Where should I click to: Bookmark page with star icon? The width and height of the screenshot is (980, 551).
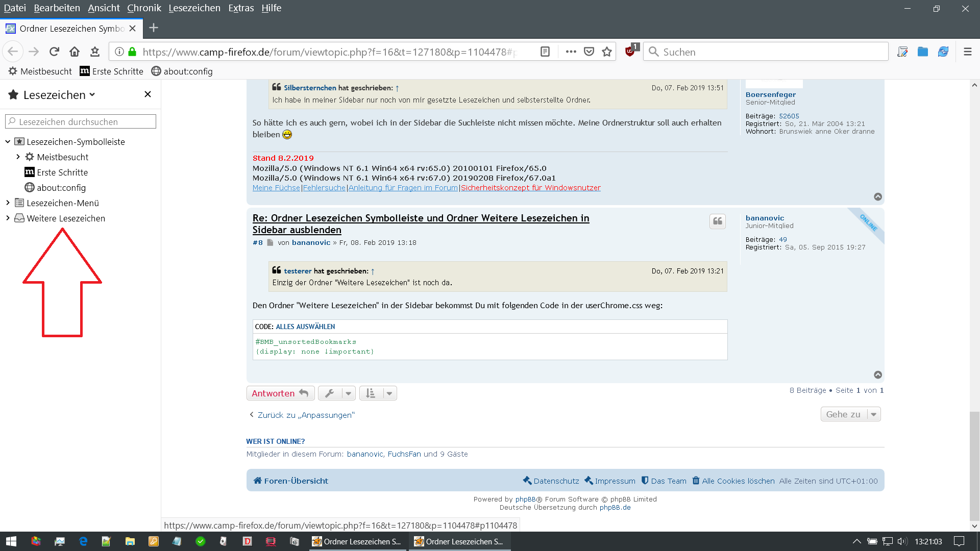(x=607, y=52)
